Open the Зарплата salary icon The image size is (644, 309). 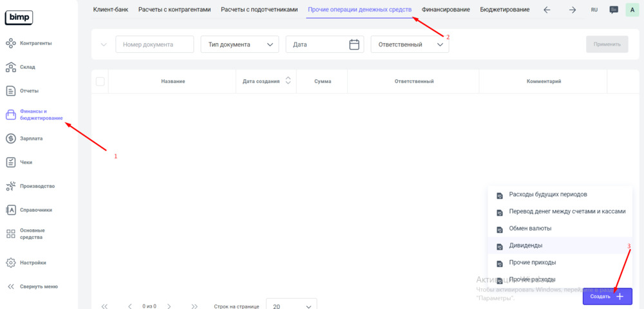[x=10, y=138]
